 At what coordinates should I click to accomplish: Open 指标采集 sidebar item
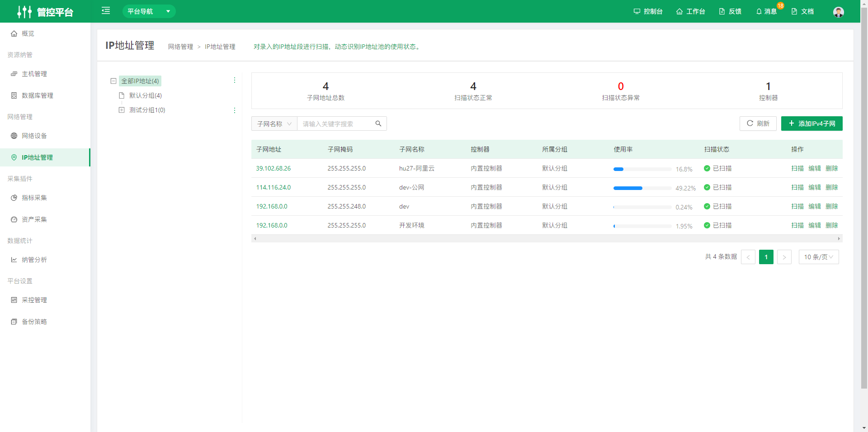tap(45, 198)
